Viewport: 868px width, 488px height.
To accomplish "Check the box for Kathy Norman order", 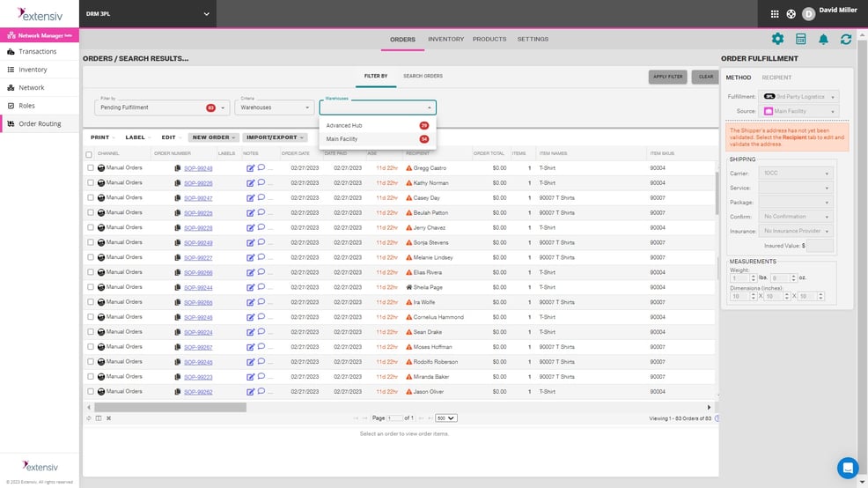I will click(x=90, y=183).
